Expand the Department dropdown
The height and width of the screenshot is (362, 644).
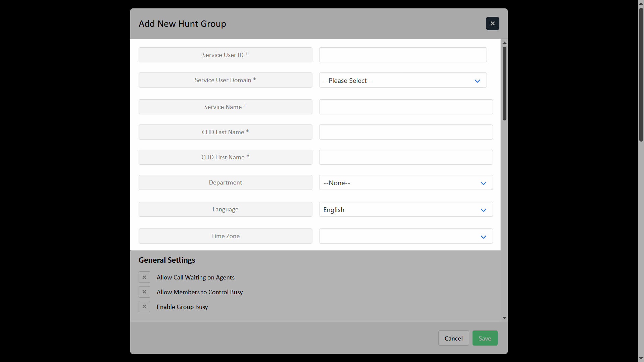406,183
